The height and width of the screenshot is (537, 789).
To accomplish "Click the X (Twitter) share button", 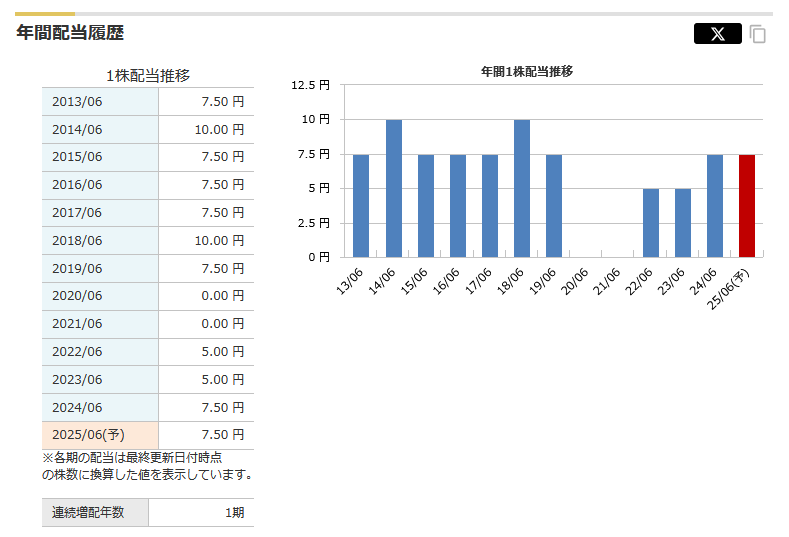I will [x=717, y=34].
